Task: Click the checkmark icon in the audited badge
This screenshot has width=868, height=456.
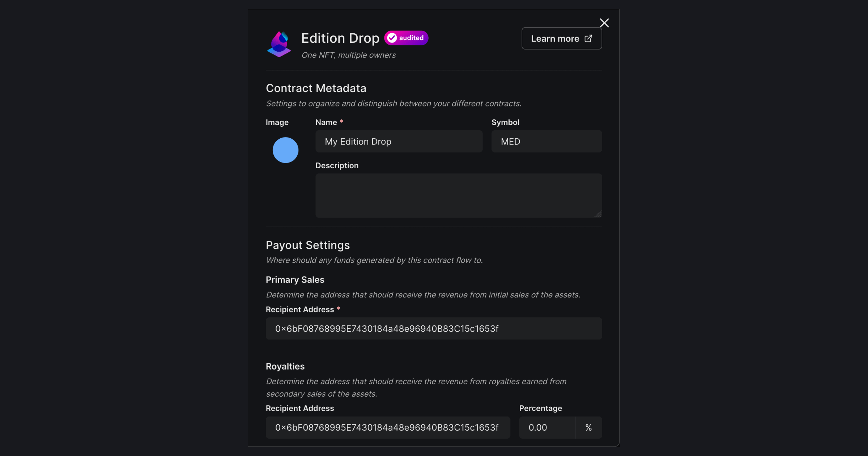Action: [x=392, y=37]
